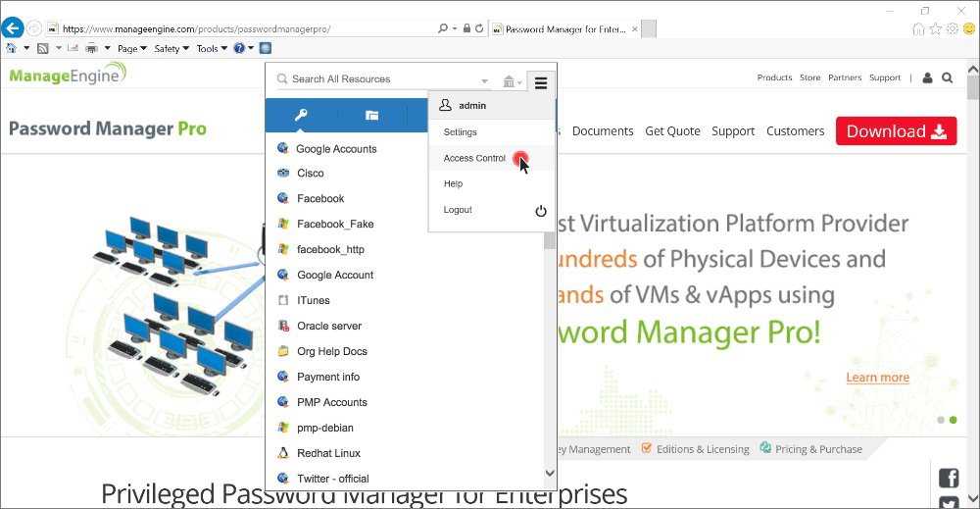Screen dimensions: 980x509
Task: Select the Facebook_Fake resource
Action: pyautogui.click(x=335, y=224)
